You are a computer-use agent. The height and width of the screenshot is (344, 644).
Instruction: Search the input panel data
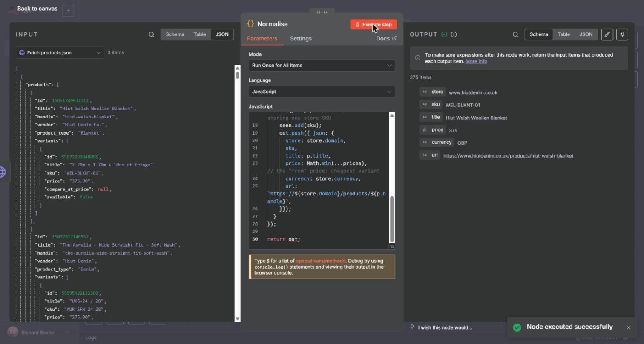(152, 34)
